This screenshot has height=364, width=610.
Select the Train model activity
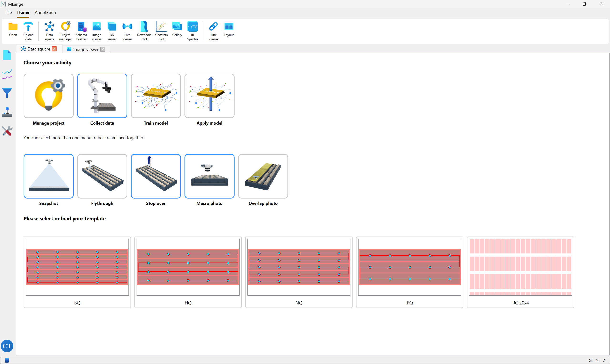point(156,96)
